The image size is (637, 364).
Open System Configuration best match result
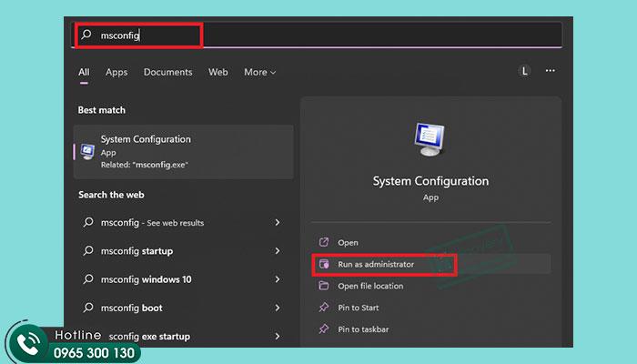coord(184,152)
